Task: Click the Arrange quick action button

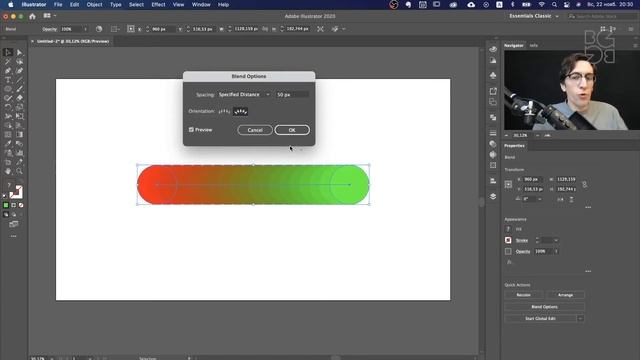Action: pyautogui.click(x=565, y=295)
